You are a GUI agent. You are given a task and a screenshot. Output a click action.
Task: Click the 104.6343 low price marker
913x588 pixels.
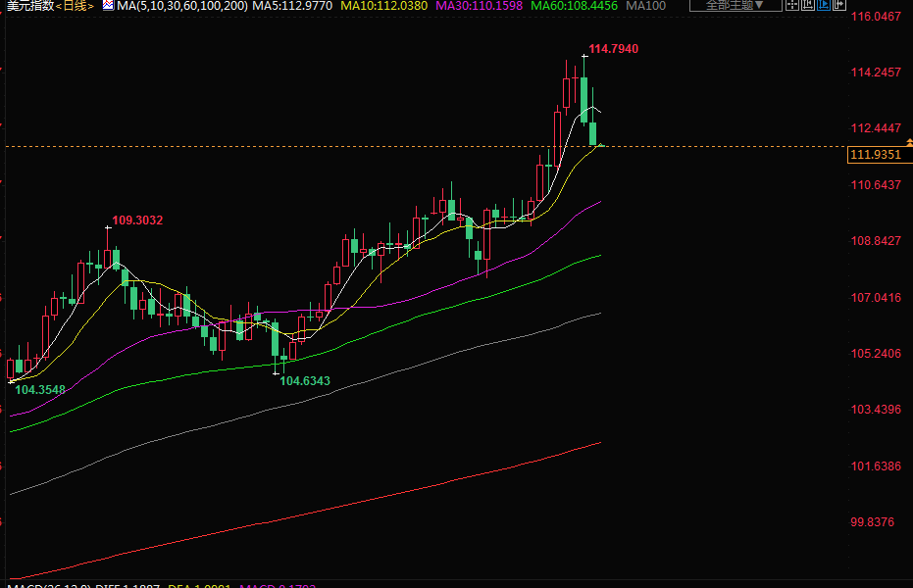[x=305, y=380]
